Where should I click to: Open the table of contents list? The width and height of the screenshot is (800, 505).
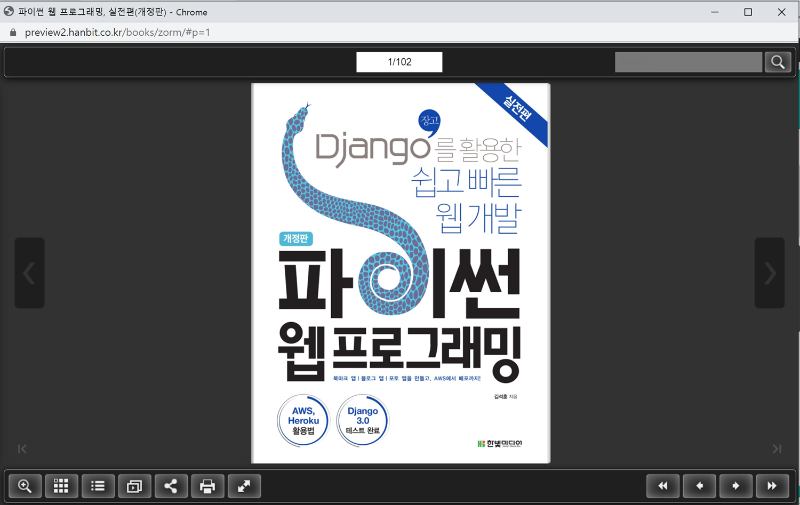pyautogui.click(x=98, y=486)
